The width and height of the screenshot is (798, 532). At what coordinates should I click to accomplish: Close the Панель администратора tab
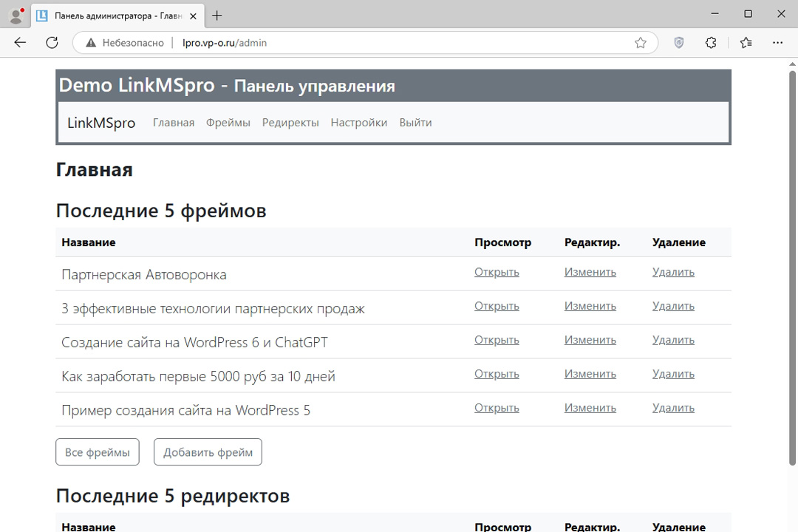click(x=194, y=16)
